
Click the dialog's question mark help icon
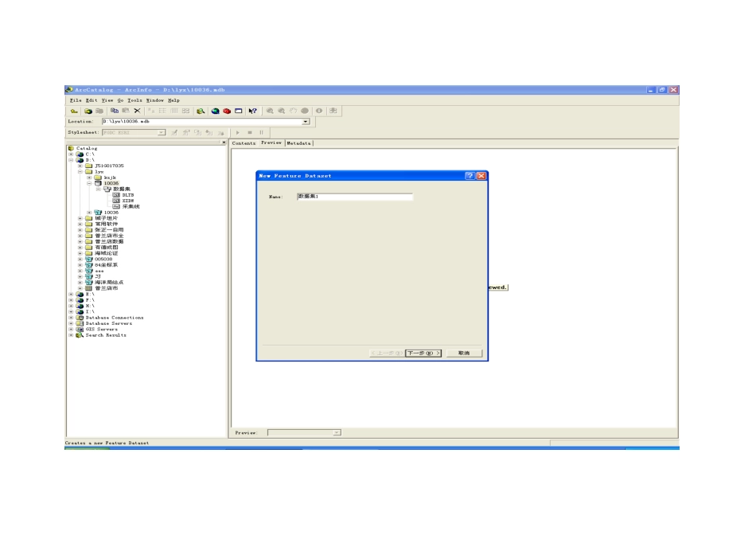pos(470,175)
